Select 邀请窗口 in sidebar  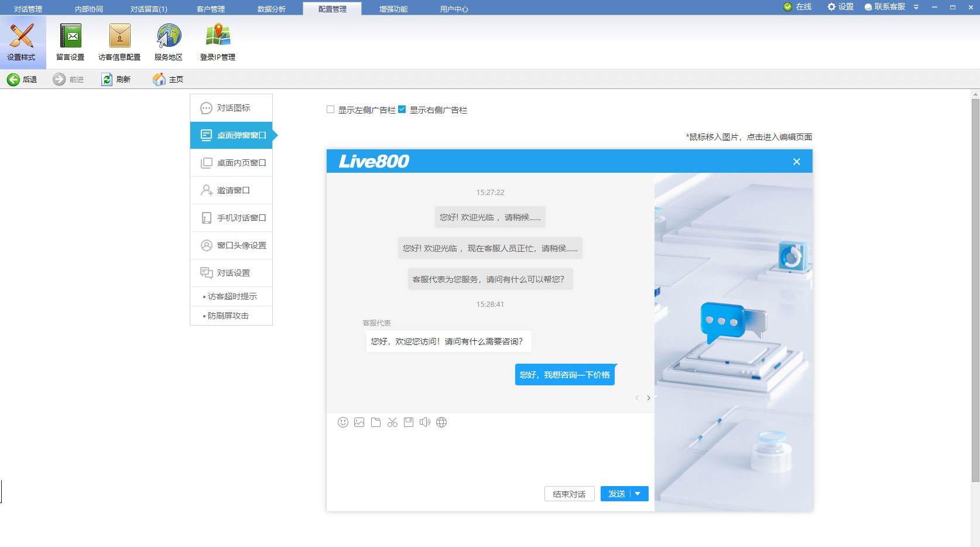point(231,190)
